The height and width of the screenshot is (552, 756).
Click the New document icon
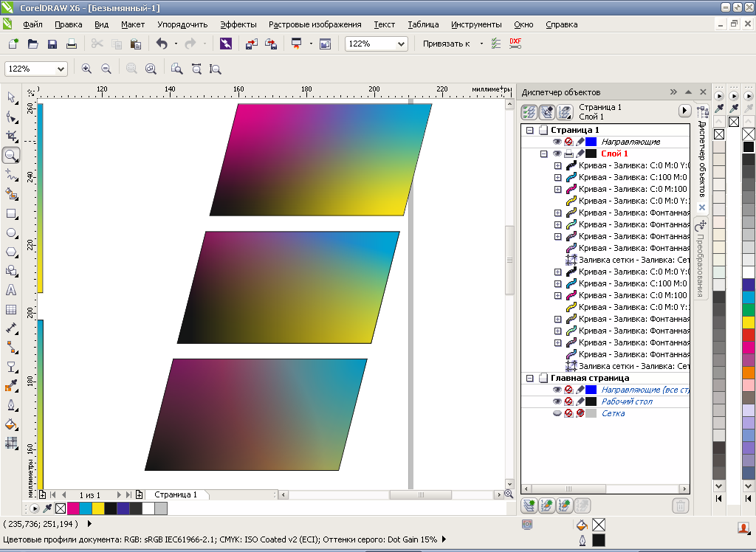13,44
